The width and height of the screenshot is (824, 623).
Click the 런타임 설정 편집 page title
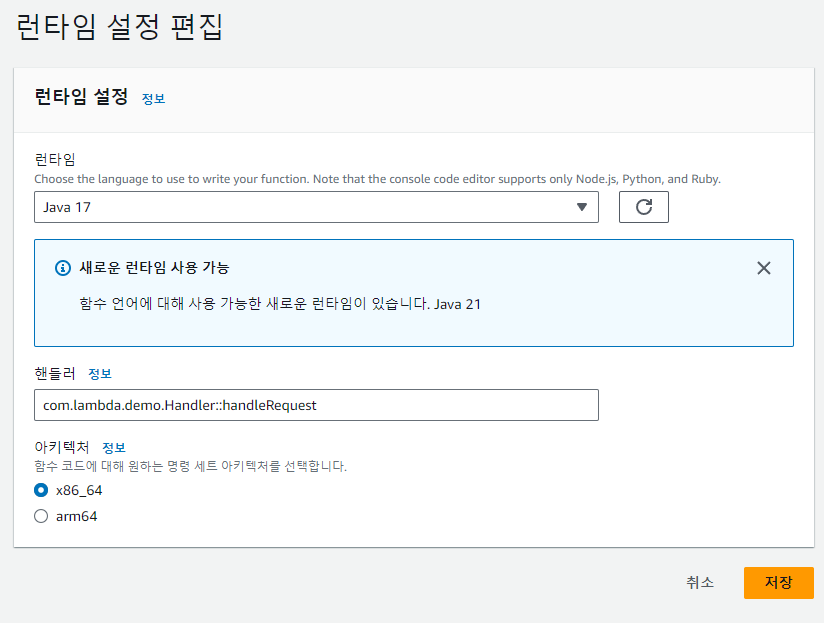point(120,27)
